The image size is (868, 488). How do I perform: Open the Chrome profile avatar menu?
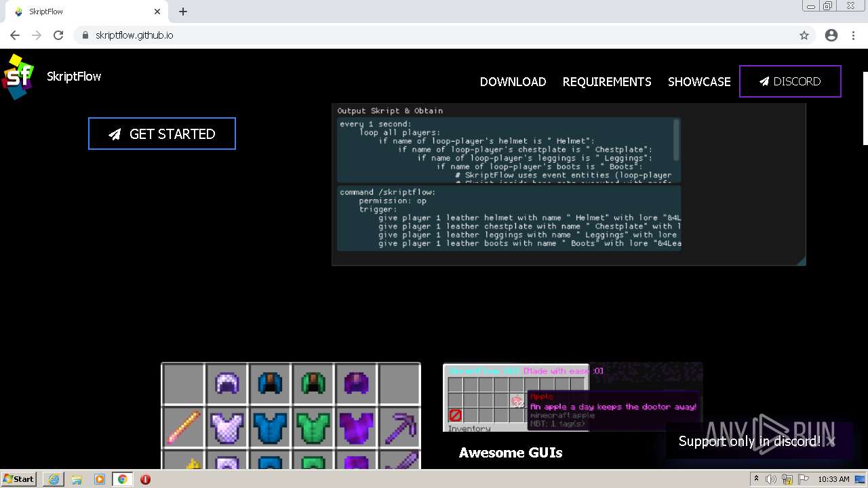pos(831,35)
